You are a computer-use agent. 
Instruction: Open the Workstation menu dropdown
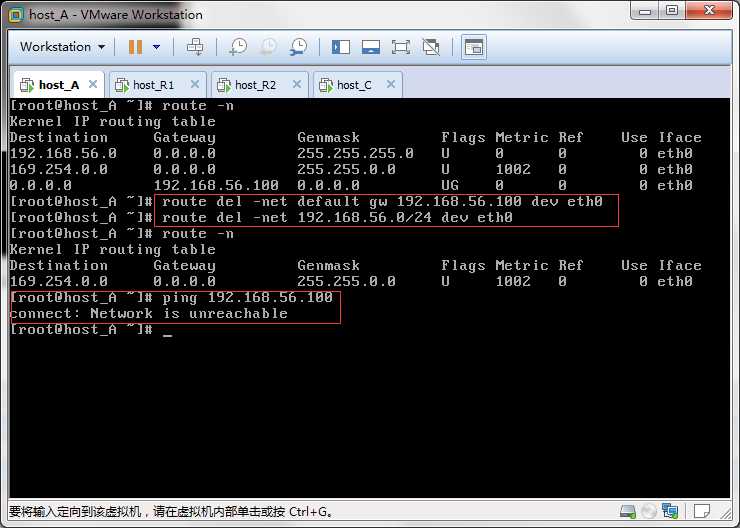[62, 47]
